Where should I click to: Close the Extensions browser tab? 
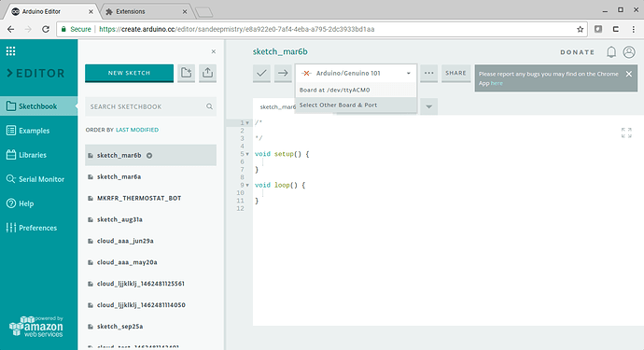point(185,11)
